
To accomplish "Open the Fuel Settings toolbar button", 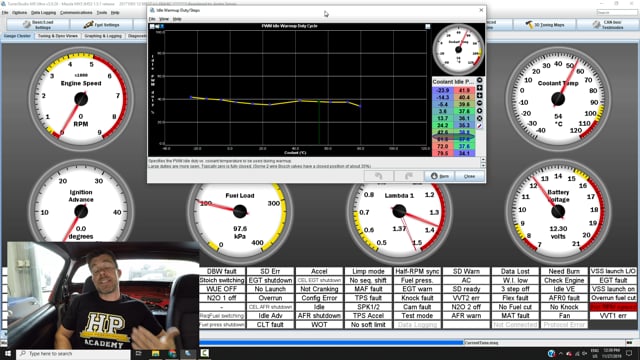I will point(102,25).
